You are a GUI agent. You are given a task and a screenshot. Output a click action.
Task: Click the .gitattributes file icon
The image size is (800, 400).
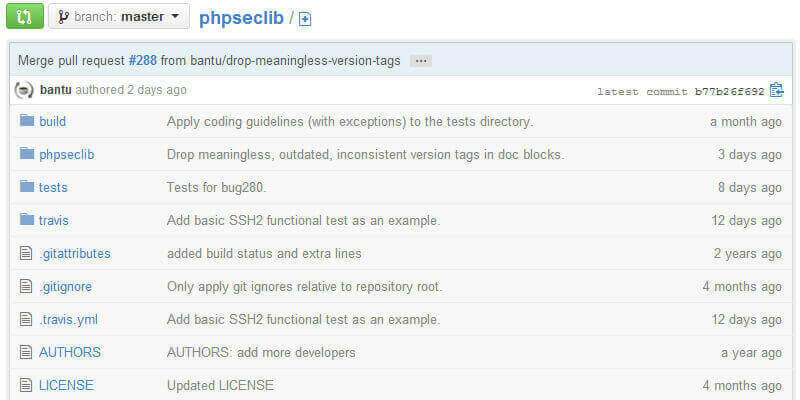pos(26,253)
